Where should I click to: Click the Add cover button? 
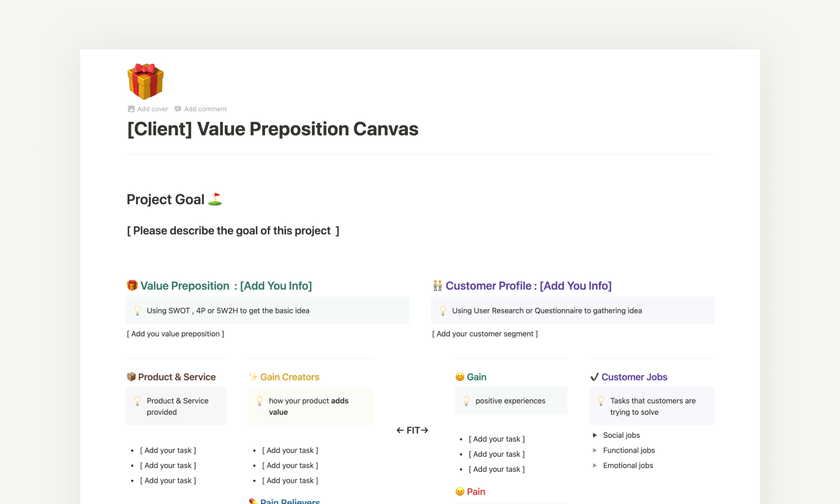pyautogui.click(x=148, y=109)
